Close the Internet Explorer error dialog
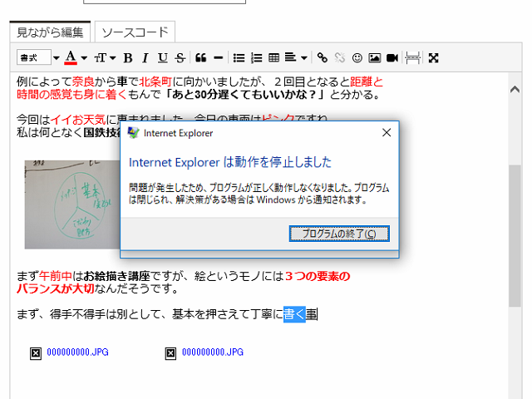The image size is (532, 399). (x=387, y=133)
